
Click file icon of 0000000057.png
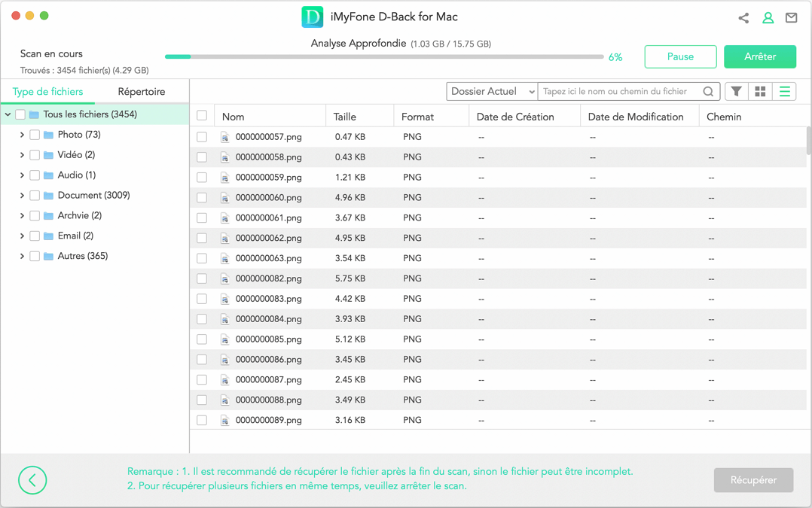[224, 137]
